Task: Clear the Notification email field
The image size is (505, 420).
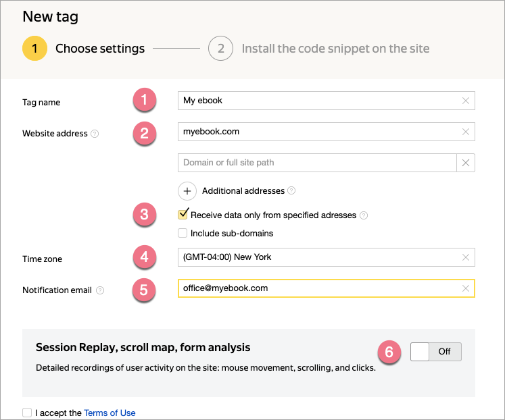Action: point(465,288)
